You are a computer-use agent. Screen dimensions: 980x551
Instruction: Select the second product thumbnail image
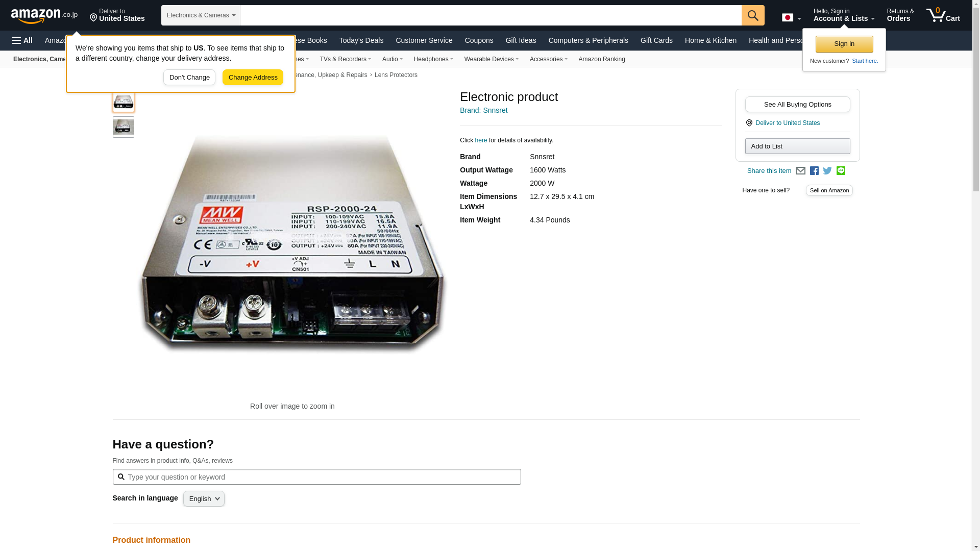tap(124, 127)
